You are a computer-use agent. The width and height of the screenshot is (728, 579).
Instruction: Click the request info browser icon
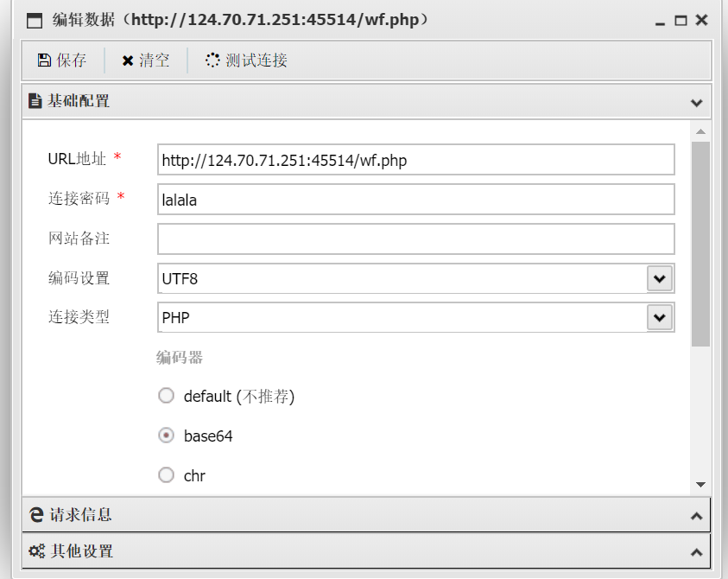point(36,514)
